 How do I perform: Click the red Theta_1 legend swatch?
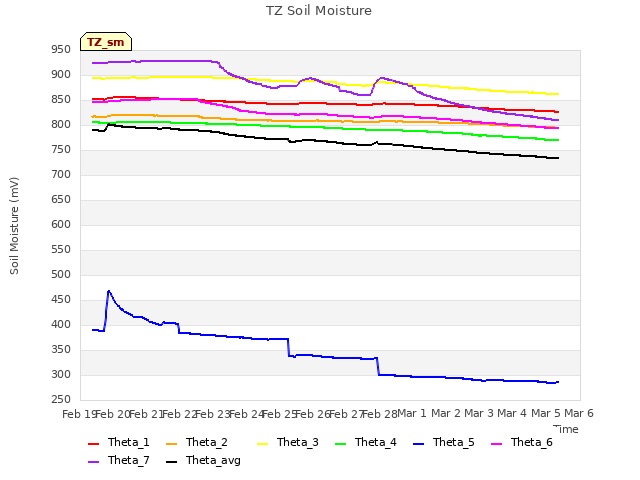(x=93, y=444)
